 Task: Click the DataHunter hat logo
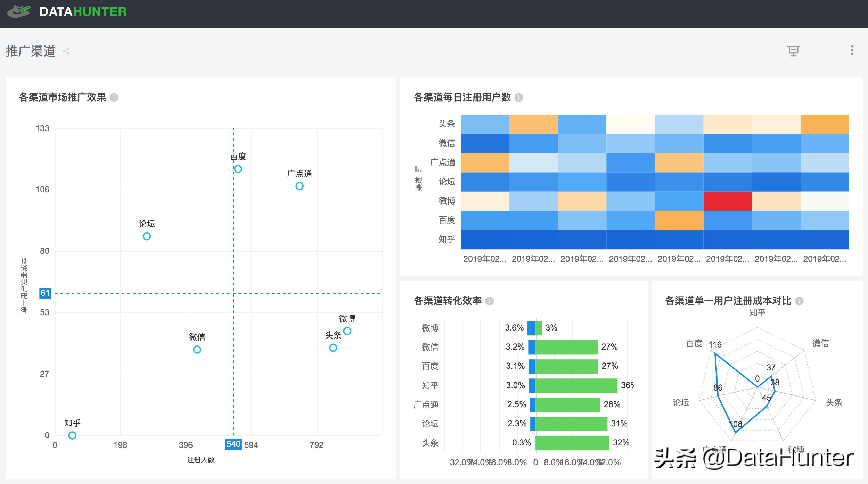pos(19,12)
